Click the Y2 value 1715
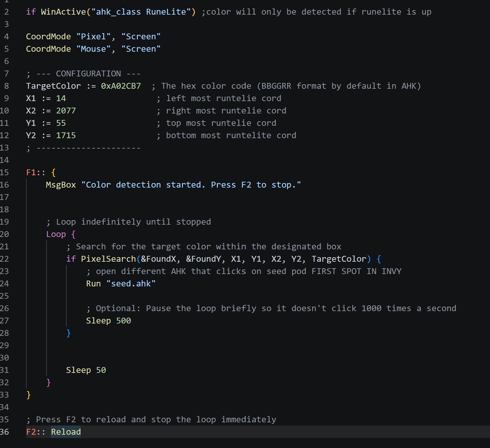 tap(66, 135)
